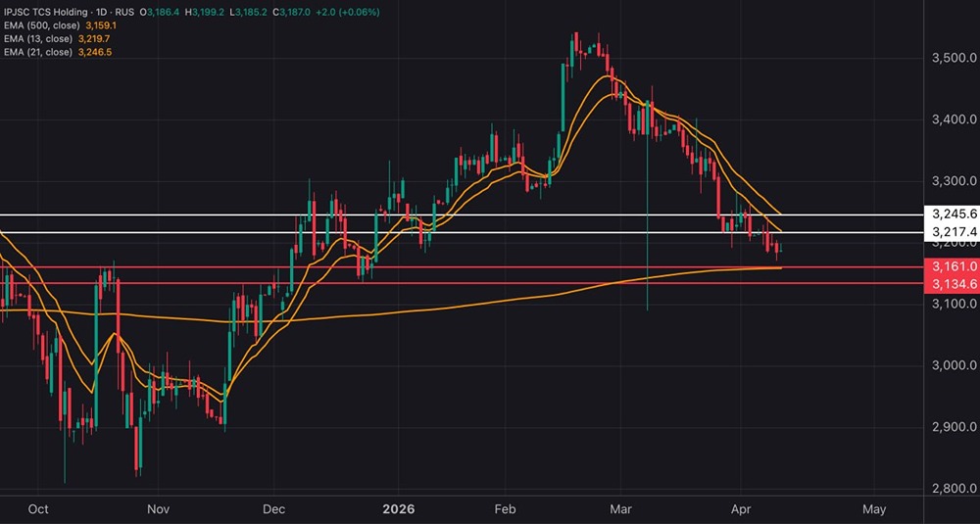Click the EMA 13 value 3,219.7
Image resolution: width=980 pixels, height=524 pixels.
93,39
